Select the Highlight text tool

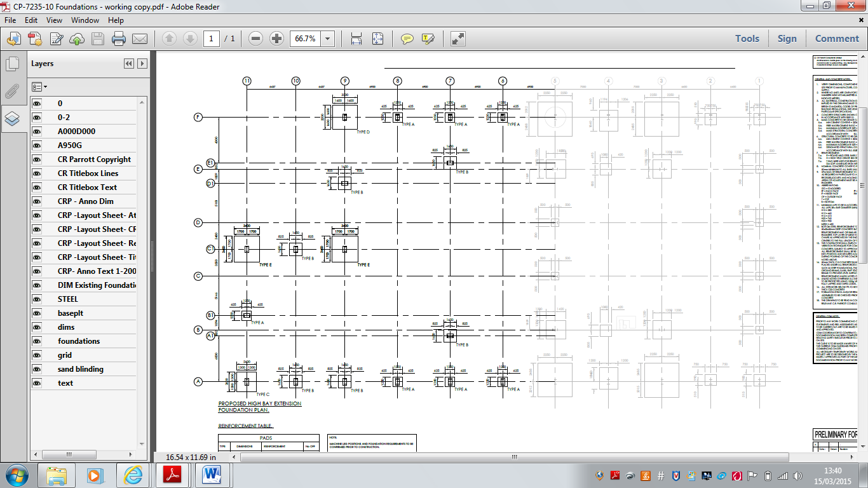pyautogui.click(x=428, y=39)
